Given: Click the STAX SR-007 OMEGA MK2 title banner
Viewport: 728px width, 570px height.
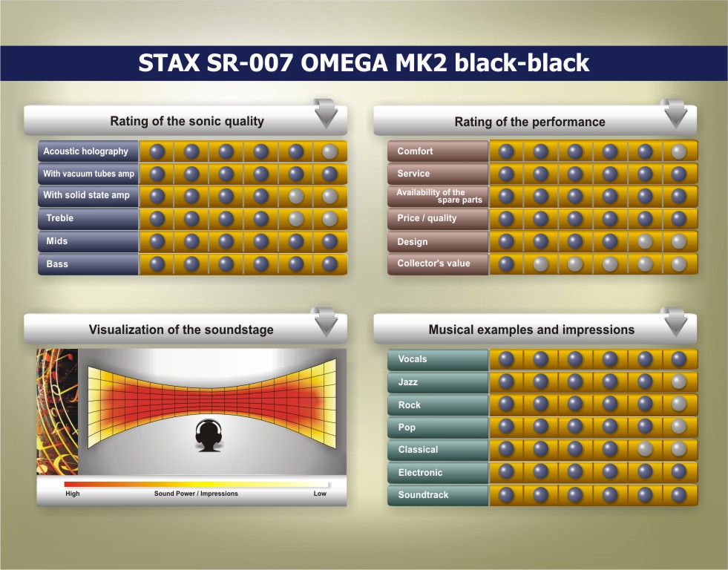Looking at the screenshot, I should [x=364, y=63].
